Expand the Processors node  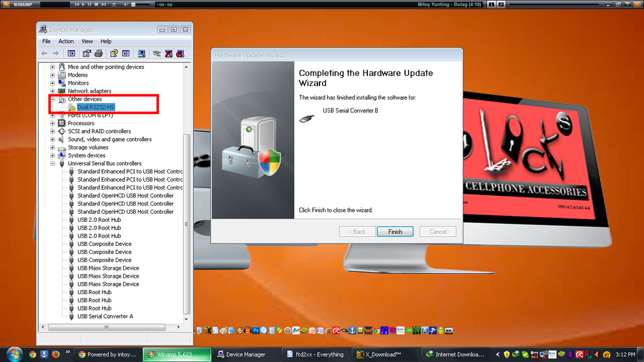point(53,123)
